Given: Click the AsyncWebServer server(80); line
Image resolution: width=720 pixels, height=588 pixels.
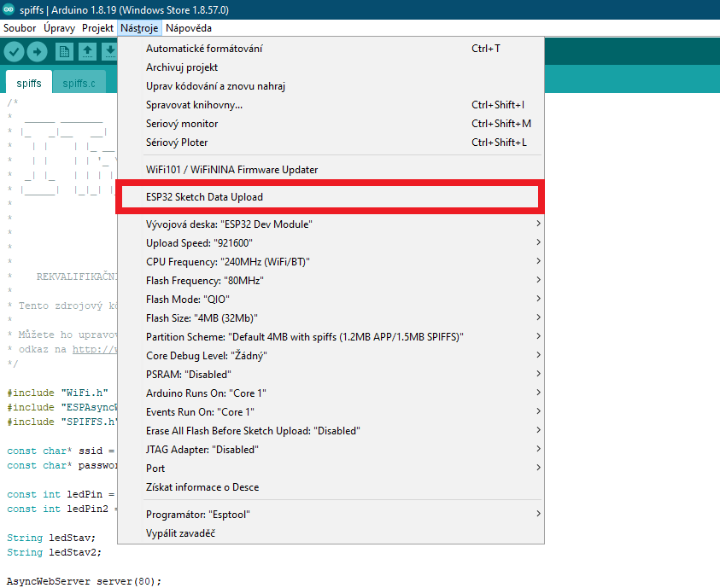Looking at the screenshot, I should click(84, 581).
